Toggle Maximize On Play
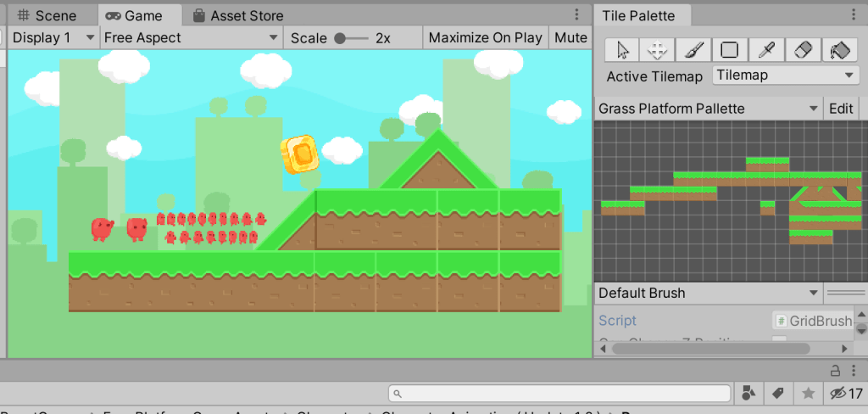 coord(485,37)
